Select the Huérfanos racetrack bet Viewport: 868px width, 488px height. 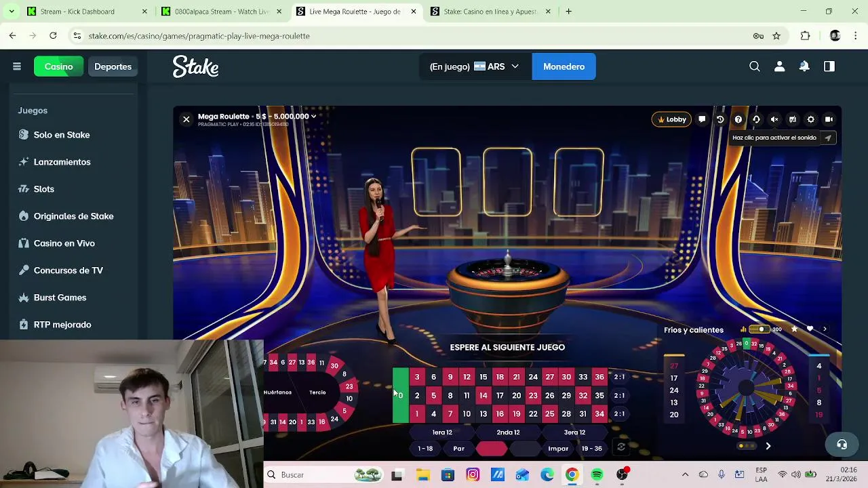tap(277, 392)
